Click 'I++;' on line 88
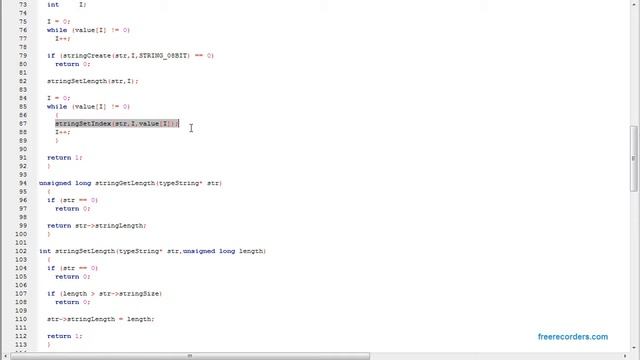Image resolution: width=640 pixels, height=360 pixels. point(63,132)
